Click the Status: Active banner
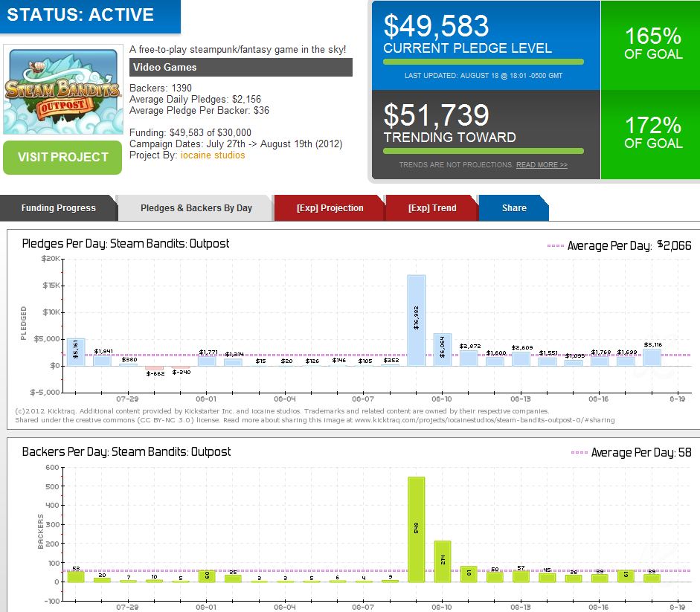 pos(89,16)
